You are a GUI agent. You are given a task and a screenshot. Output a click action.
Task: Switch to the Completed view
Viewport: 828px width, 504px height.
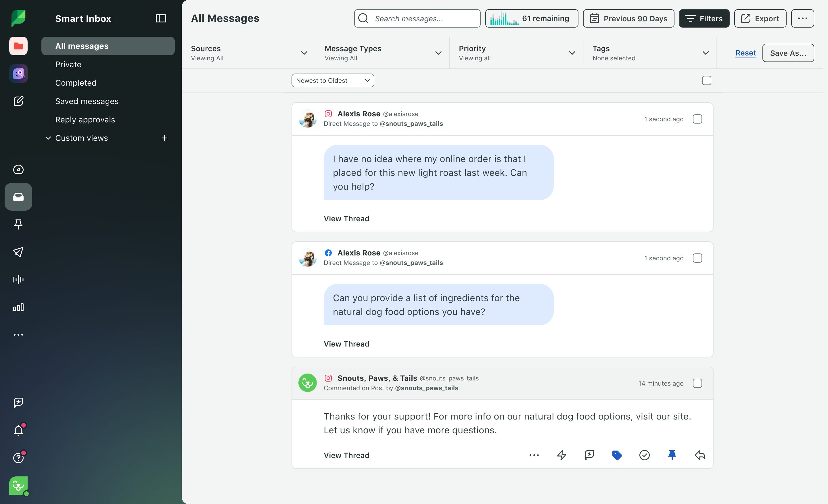pyautogui.click(x=76, y=82)
